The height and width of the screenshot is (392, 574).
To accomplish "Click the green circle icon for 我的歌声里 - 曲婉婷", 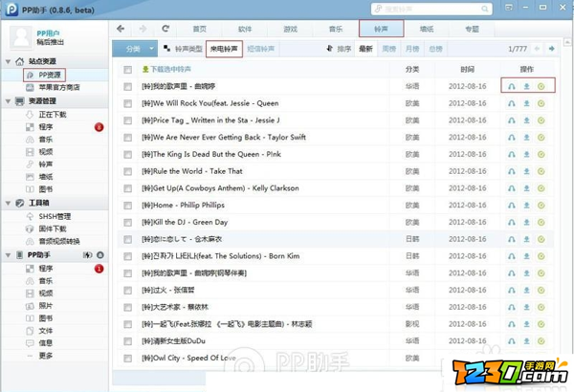I will tap(541, 86).
